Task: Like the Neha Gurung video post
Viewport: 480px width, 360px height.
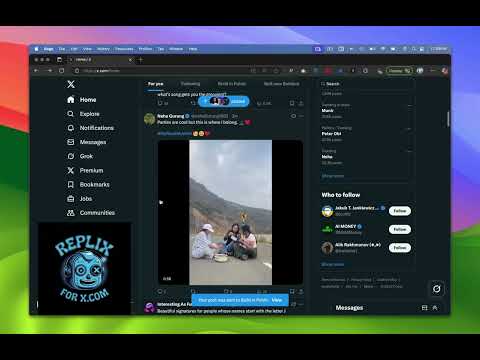Action: point(227,291)
